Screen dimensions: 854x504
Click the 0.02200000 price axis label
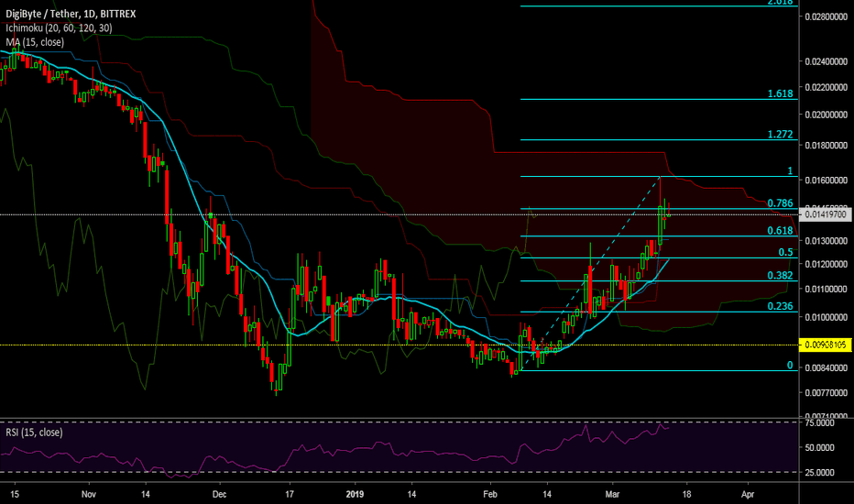(827, 87)
